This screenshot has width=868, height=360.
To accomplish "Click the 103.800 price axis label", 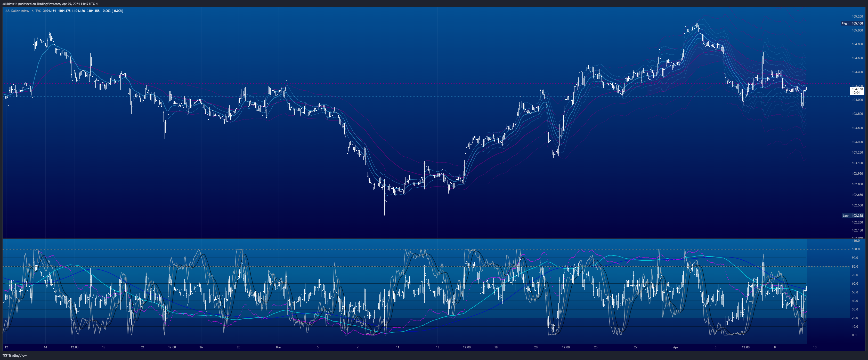I will [857, 114].
